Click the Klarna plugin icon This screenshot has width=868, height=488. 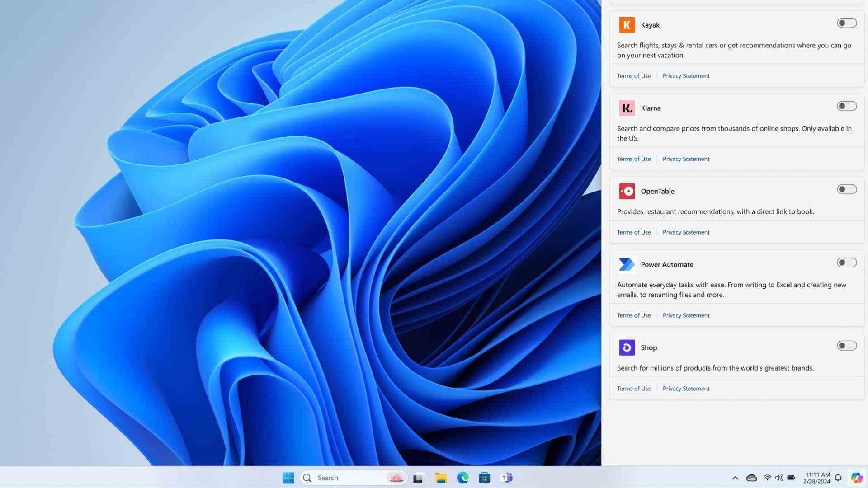[x=627, y=107]
